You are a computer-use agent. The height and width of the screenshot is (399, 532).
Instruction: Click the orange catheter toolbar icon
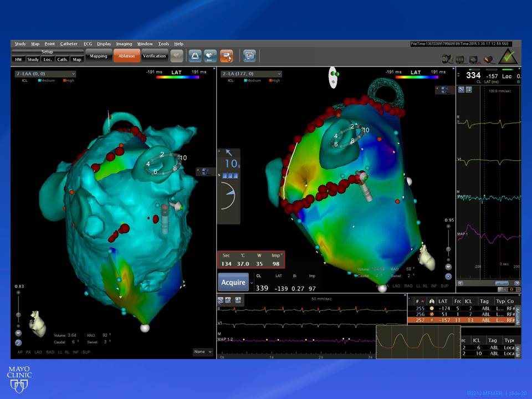point(226,56)
